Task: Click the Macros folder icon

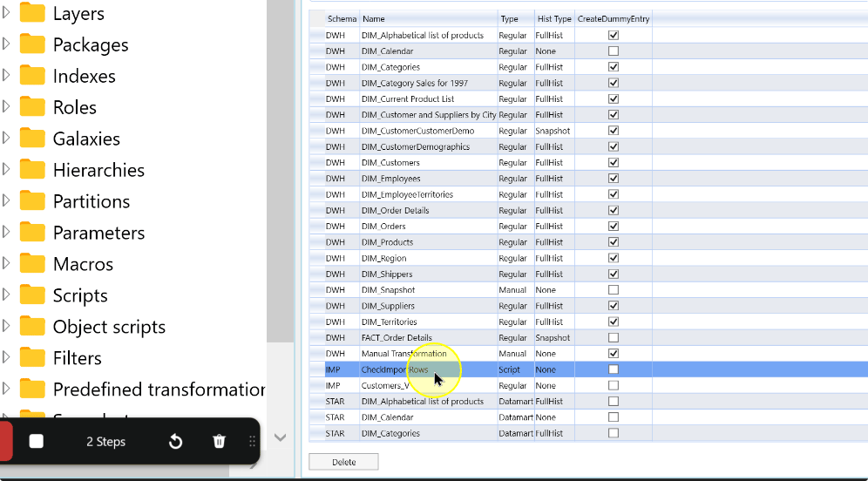Action: click(32, 263)
